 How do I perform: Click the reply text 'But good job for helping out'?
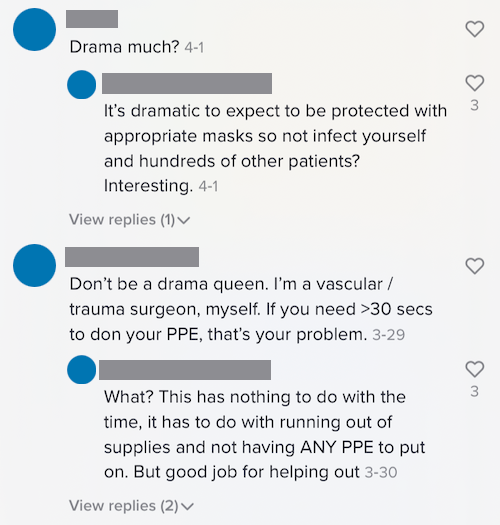pos(246,472)
